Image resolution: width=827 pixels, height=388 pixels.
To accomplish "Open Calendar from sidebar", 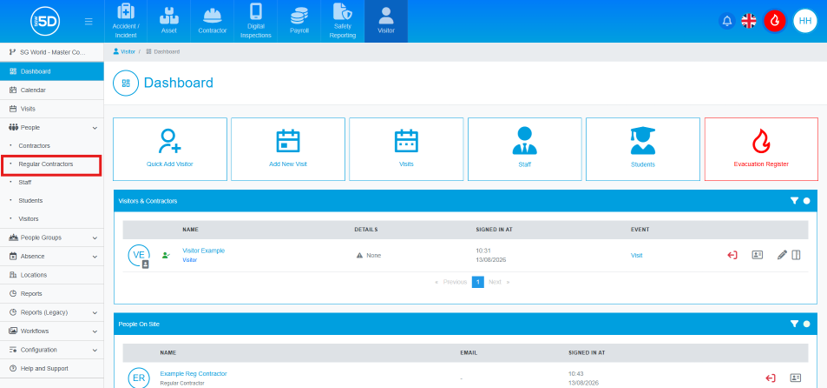I will pos(52,90).
